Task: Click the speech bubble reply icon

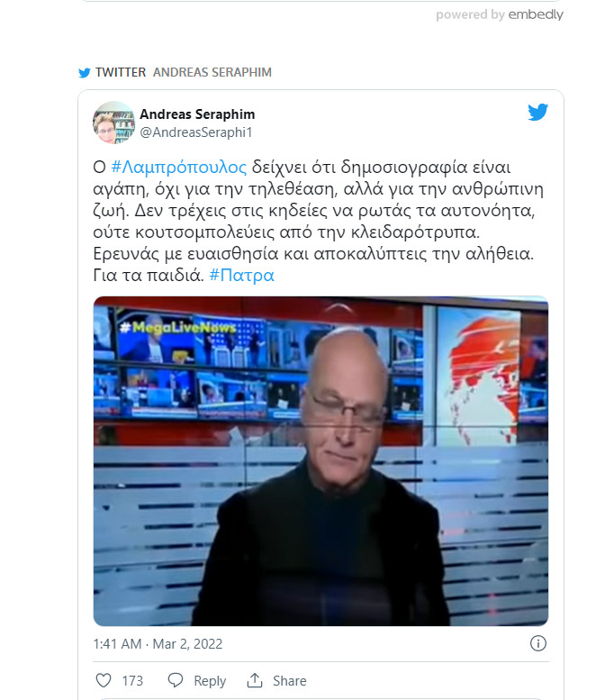Action: pyautogui.click(x=176, y=680)
